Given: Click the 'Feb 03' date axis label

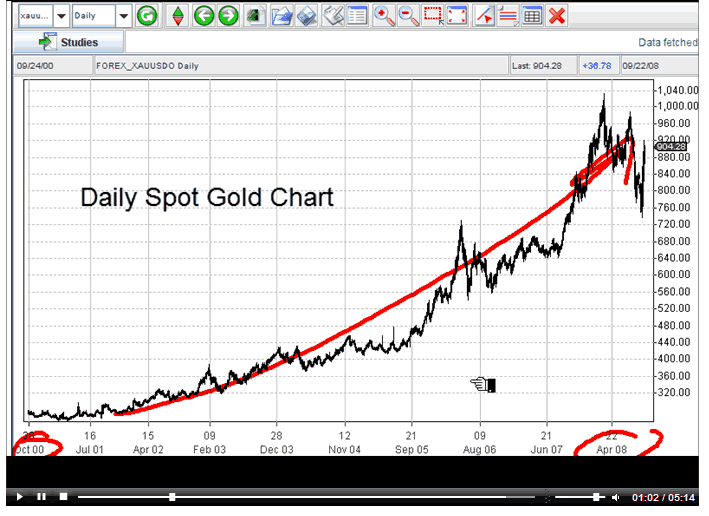Looking at the screenshot, I should tap(209, 450).
